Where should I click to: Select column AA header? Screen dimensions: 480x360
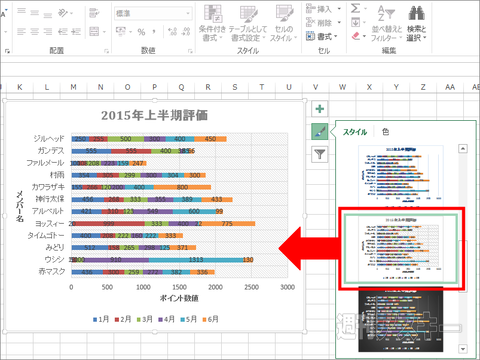pos(450,87)
